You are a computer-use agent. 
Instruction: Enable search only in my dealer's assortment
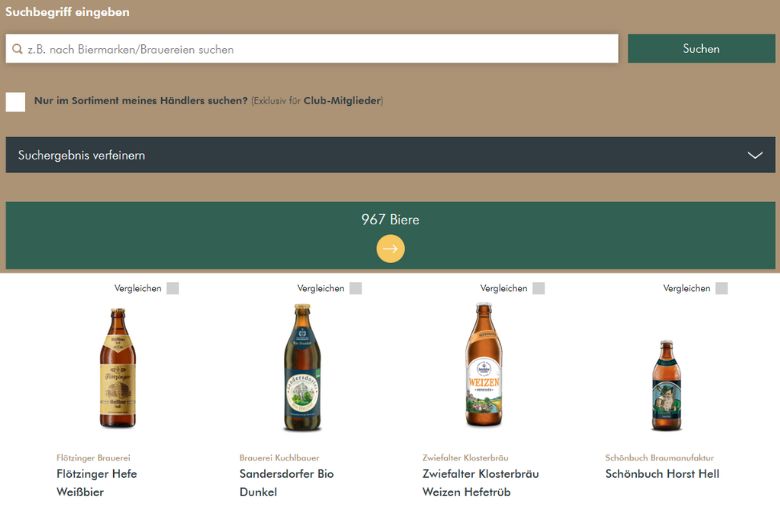pos(16,101)
